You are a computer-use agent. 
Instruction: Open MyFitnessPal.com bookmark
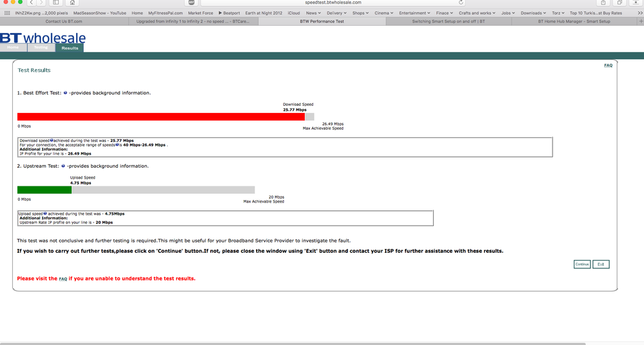point(166,13)
